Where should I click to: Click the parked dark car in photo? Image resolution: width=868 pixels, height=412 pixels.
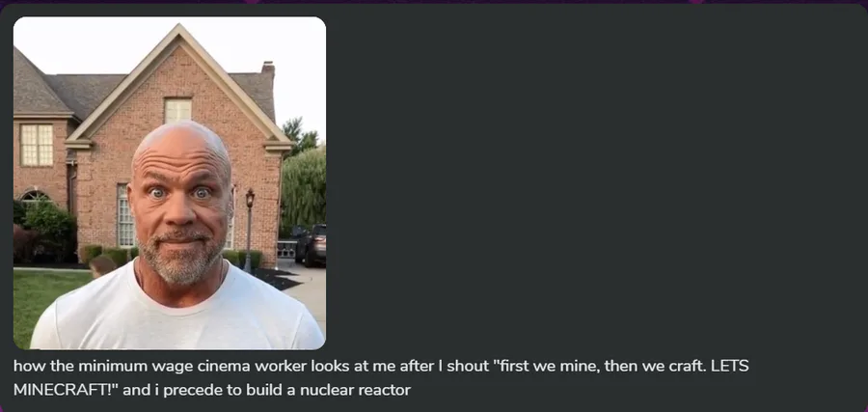point(311,244)
